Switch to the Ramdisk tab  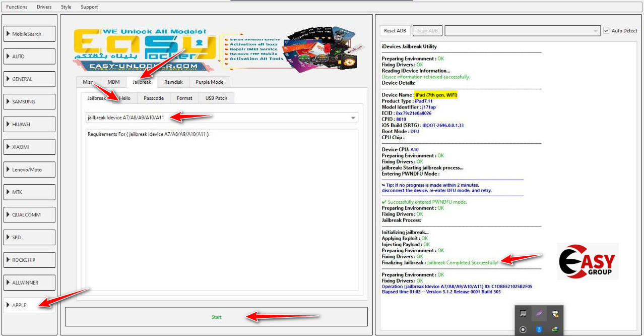click(x=173, y=82)
